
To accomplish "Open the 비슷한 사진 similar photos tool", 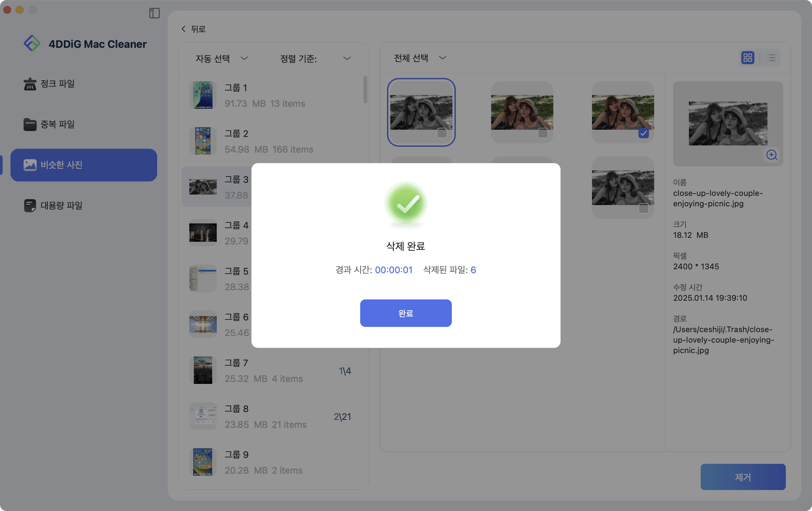I will tap(61, 165).
